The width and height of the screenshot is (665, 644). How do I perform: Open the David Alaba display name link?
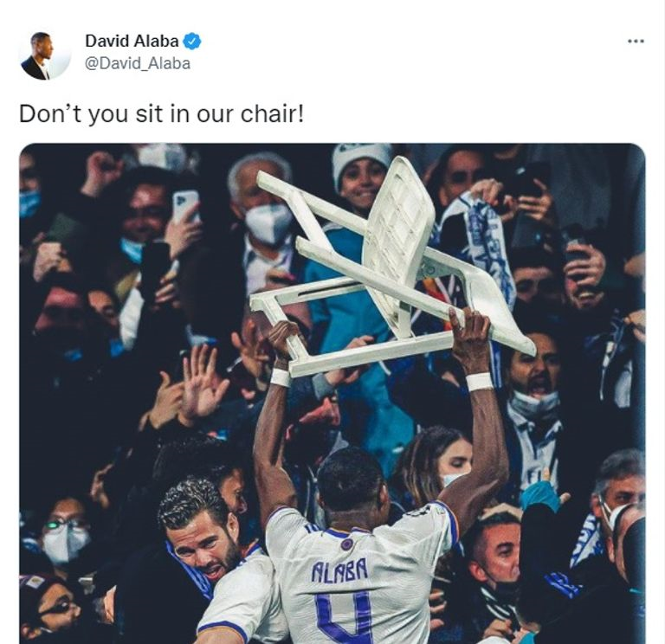click(132, 42)
